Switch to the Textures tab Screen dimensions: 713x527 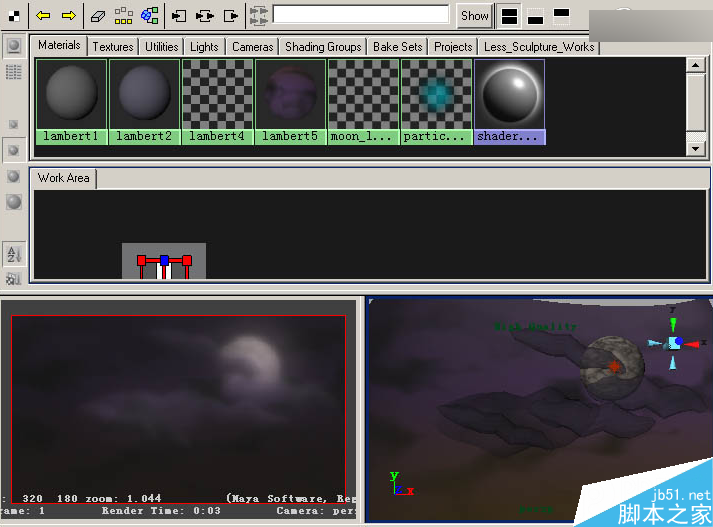click(x=113, y=47)
